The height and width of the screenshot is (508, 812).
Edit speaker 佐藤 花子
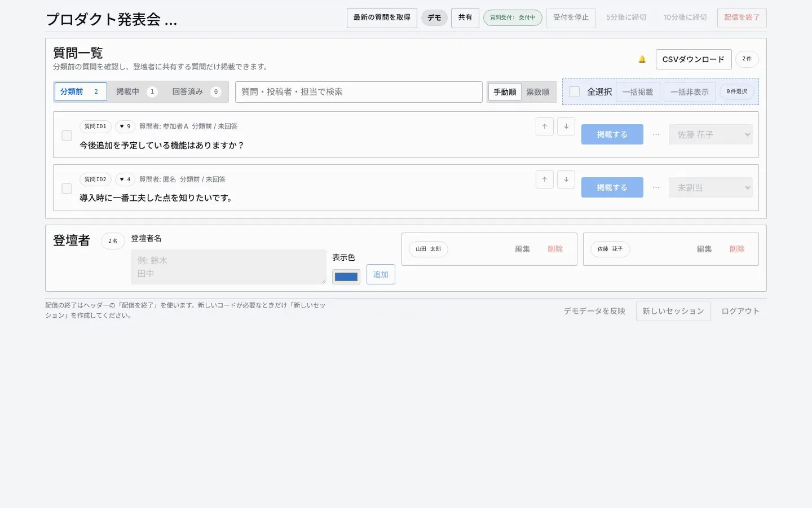pos(704,249)
